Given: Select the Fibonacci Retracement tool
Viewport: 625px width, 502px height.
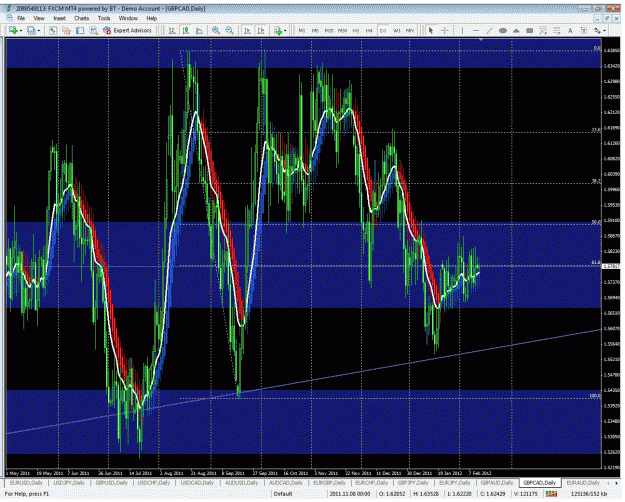Looking at the screenshot, I should (x=556, y=30).
